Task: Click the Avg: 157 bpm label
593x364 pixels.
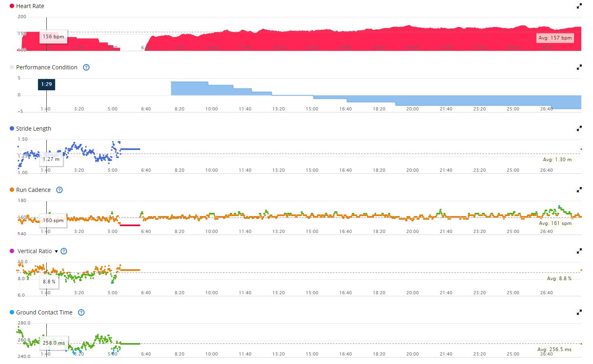Action: pos(555,38)
